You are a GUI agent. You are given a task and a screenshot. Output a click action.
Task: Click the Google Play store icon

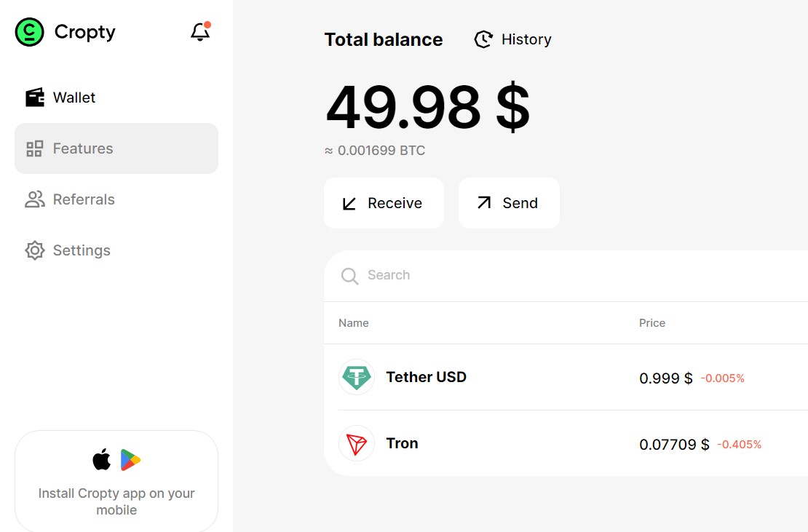[x=129, y=459]
